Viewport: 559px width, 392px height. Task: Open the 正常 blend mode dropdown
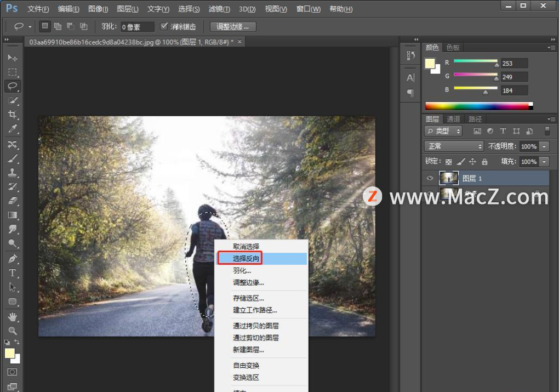coord(454,146)
